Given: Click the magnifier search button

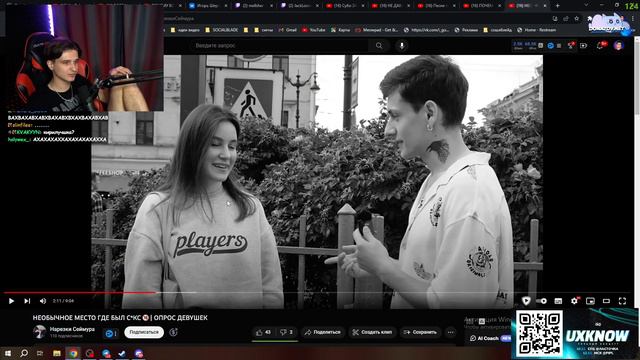Looking at the screenshot, I should point(379,46).
